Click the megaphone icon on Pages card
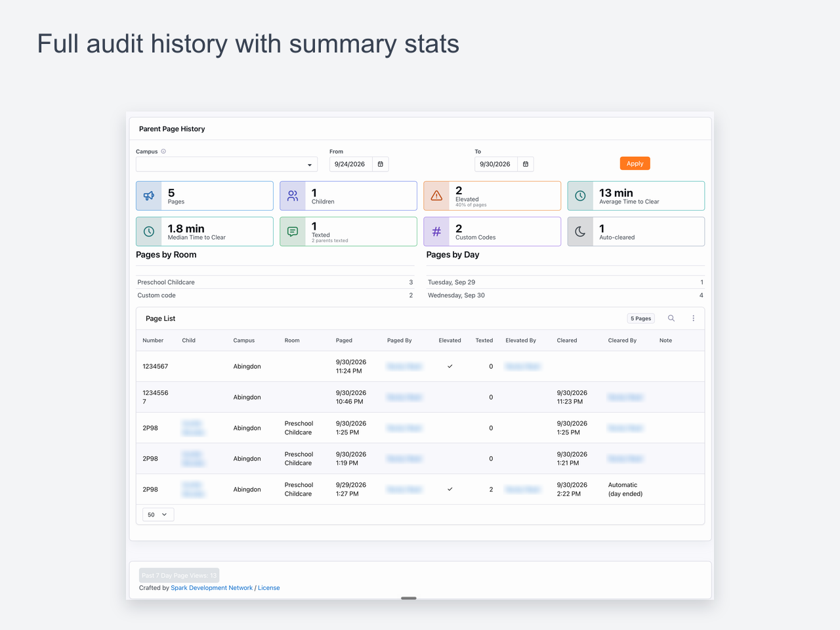The height and width of the screenshot is (630, 840). pos(149,196)
